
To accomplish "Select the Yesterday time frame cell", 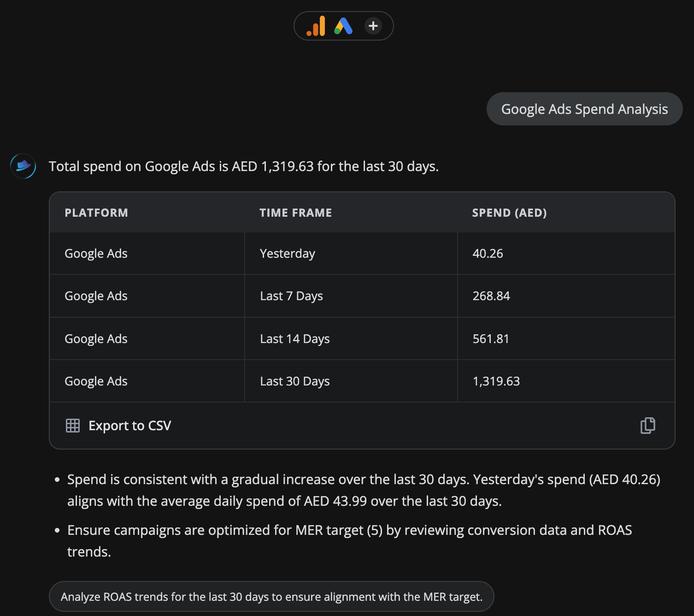I will click(288, 254).
